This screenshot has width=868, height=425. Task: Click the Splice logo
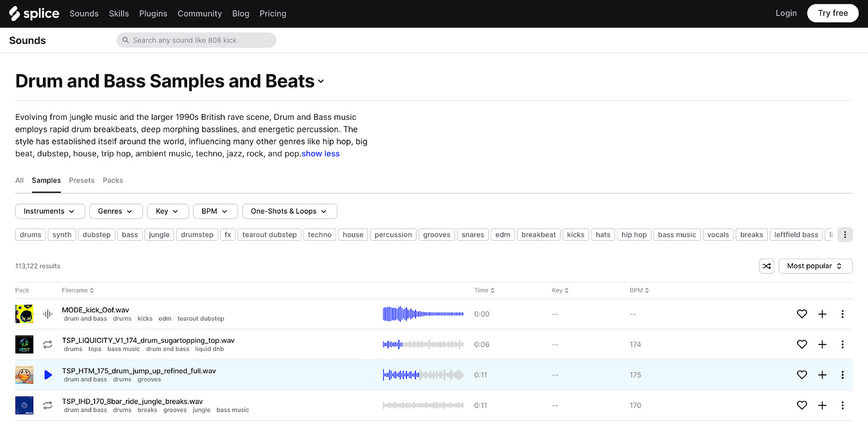(x=34, y=13)
